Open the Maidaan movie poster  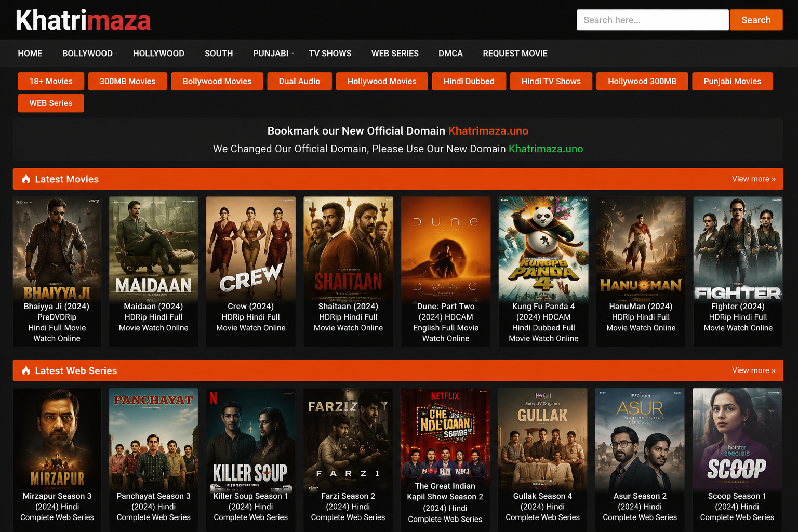pyautogui.click(x=154, y=249)
